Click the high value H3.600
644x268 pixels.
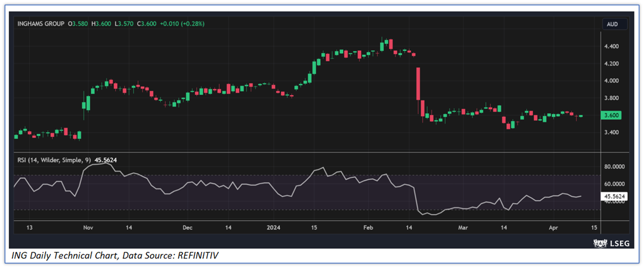(101, 24)
